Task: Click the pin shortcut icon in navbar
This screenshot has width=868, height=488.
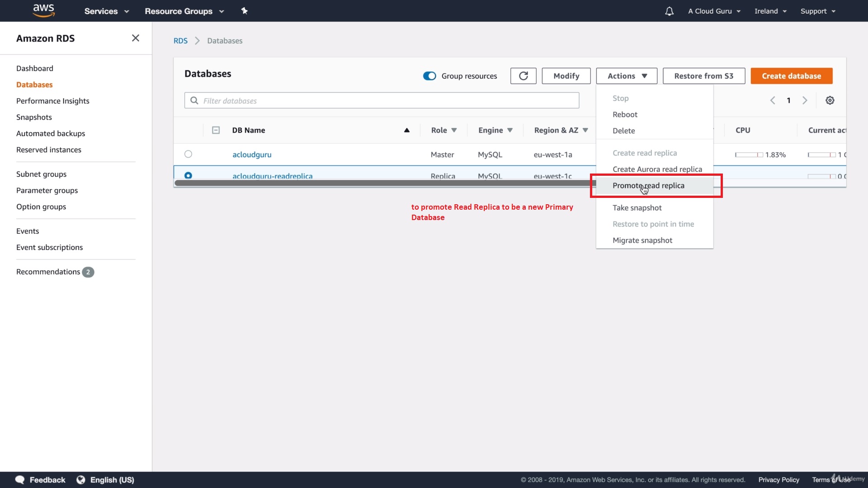Action: (245, 11)
